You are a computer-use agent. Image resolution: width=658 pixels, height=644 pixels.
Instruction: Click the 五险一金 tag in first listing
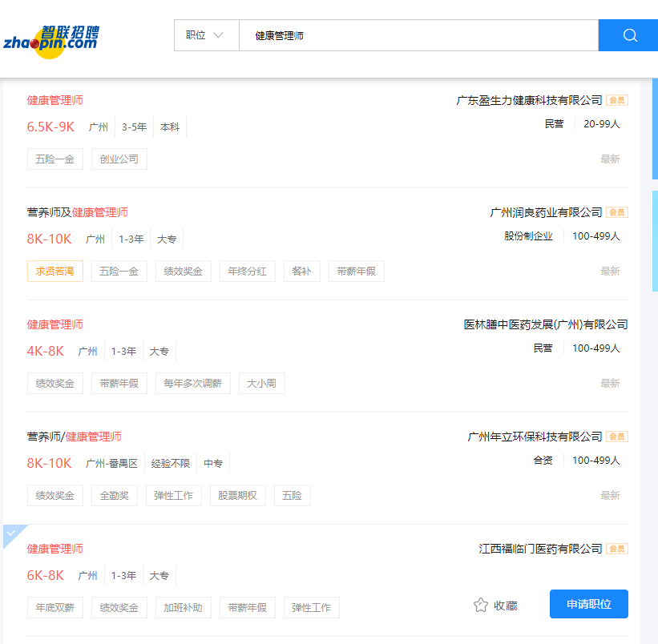(x=55, y=159)
